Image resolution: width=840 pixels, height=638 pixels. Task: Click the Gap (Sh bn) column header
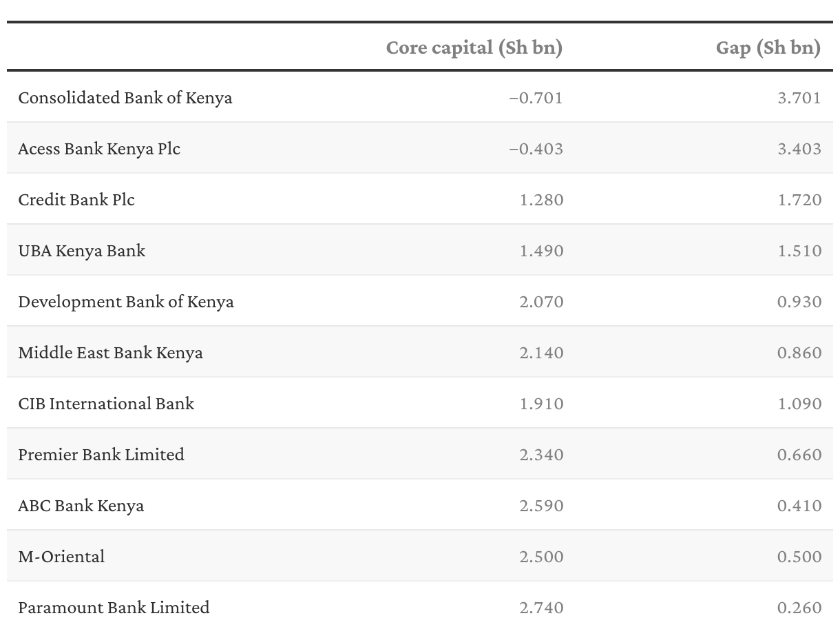click(x=768, y=48)
